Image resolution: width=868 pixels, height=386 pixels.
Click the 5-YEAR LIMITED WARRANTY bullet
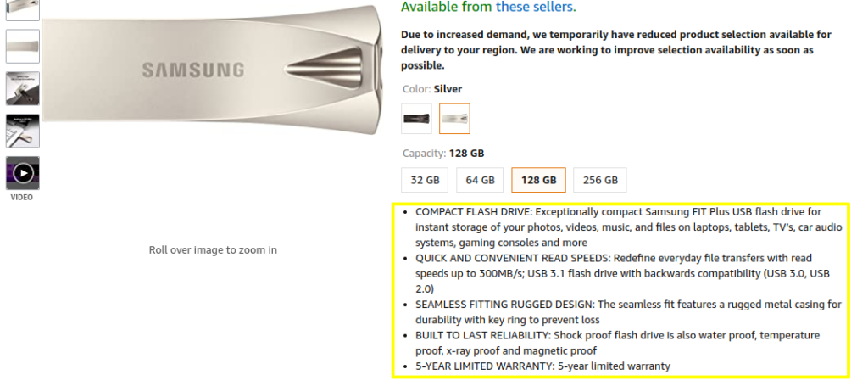click(542, 366)
